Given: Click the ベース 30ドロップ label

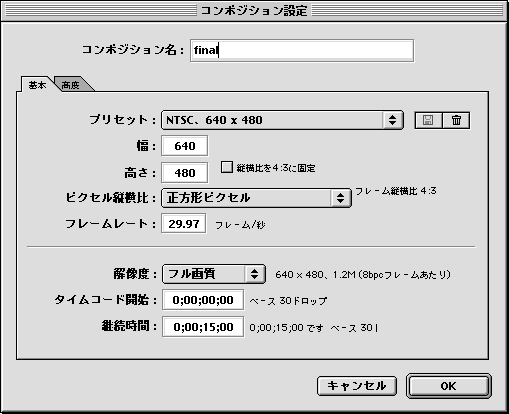Looking at the screenshot, I should coord(288,301).
